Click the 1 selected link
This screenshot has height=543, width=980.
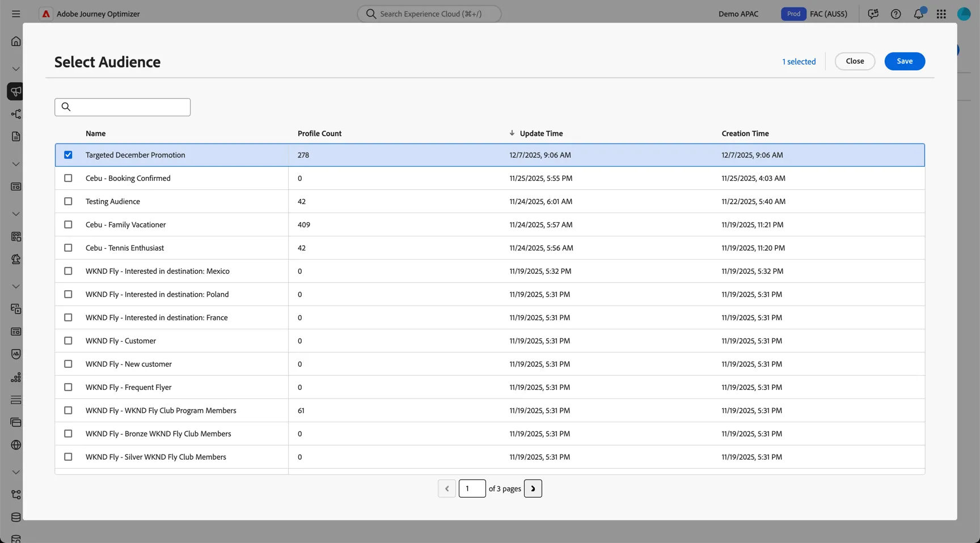[x=799, y=61]
